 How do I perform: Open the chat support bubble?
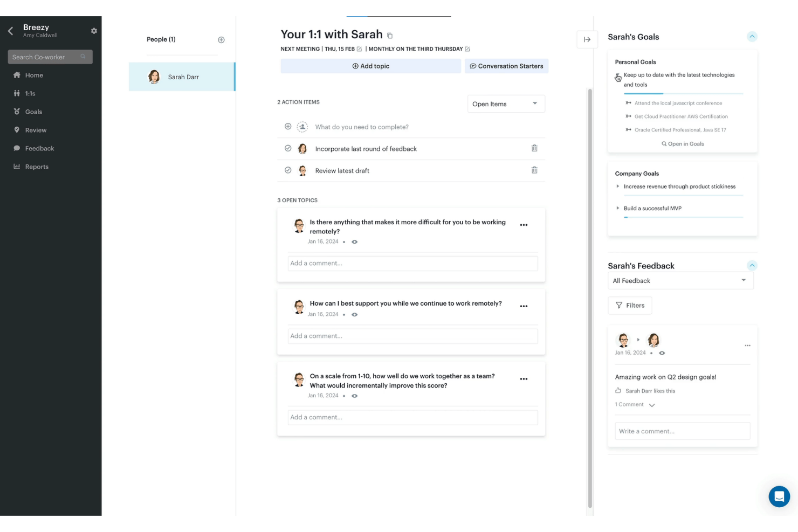click(779, 496)
